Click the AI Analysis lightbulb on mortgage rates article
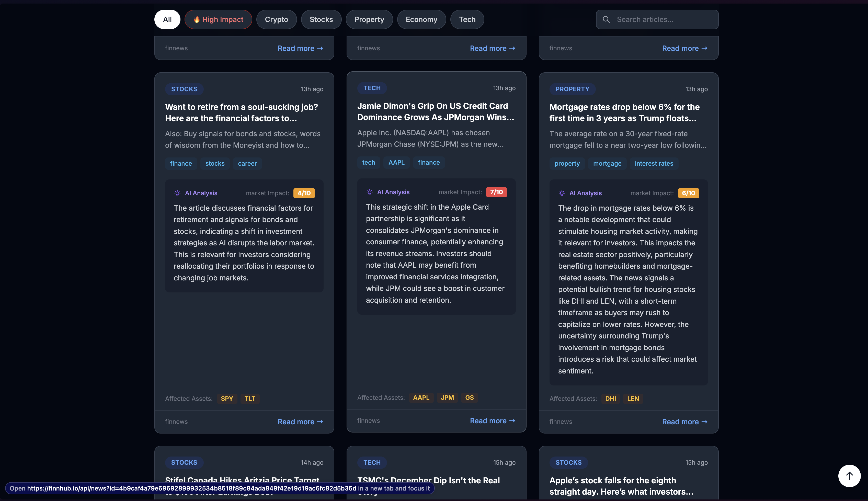 pos(562,193)
